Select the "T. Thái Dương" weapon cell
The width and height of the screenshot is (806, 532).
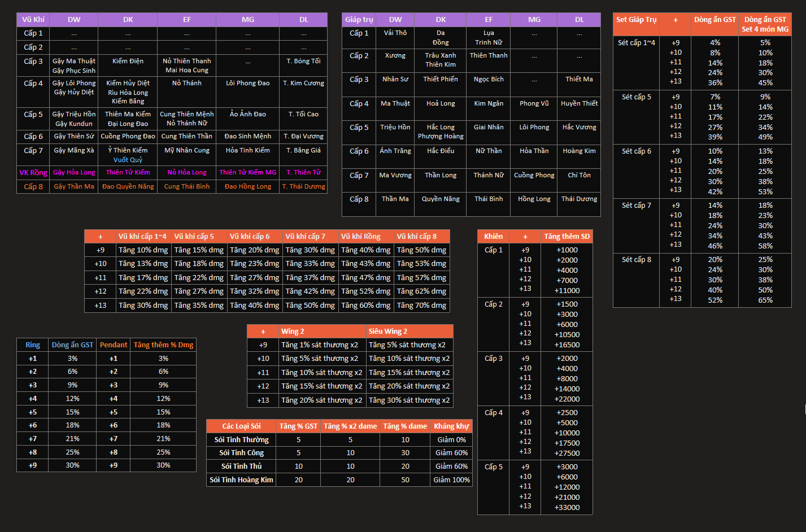(x=303, y=186)
